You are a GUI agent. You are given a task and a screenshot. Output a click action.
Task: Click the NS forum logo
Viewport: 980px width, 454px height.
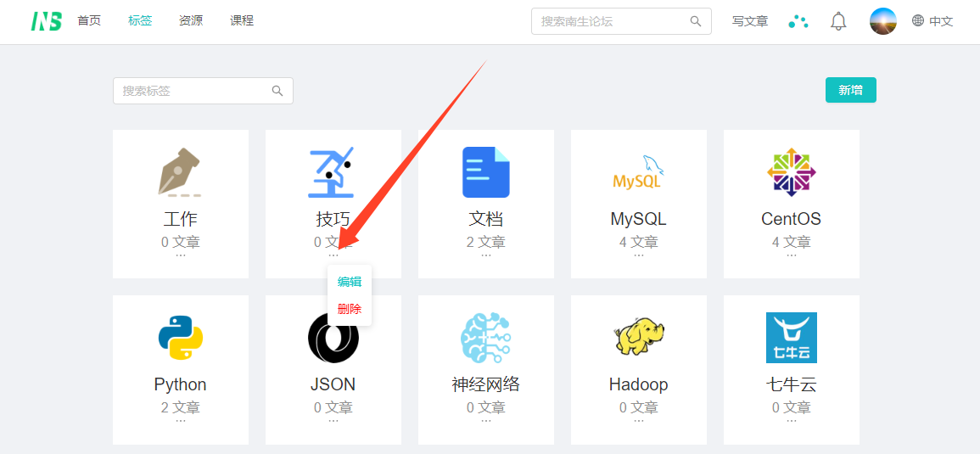tap(46, 21)
